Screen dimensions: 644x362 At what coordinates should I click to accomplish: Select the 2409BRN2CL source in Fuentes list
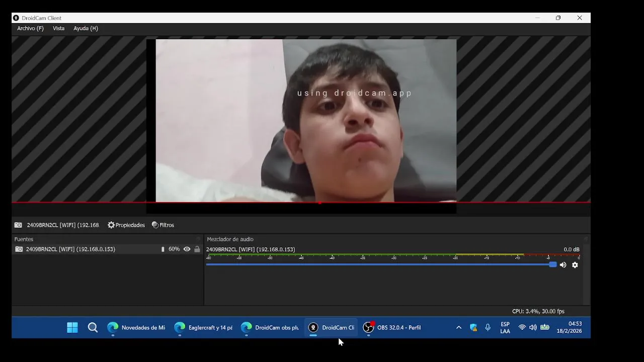tap(107, 249)
